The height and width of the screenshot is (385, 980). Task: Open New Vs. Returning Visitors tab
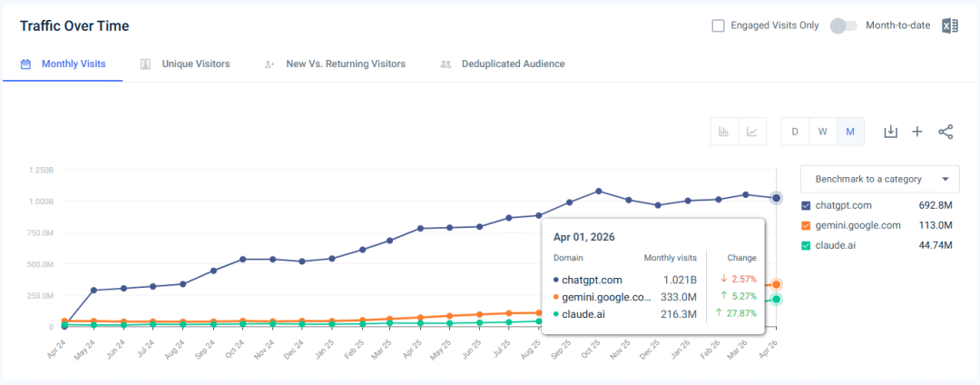(x=335, y=64)
